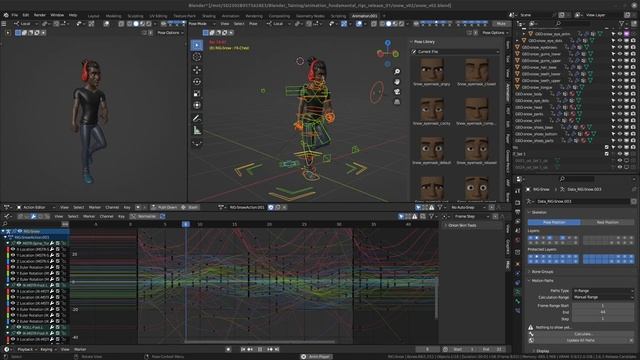Image resolution: width=640 pixels, height=360 pixels.
Task: Click the channel search magnifier icon
Action: (x=5, y=224)
